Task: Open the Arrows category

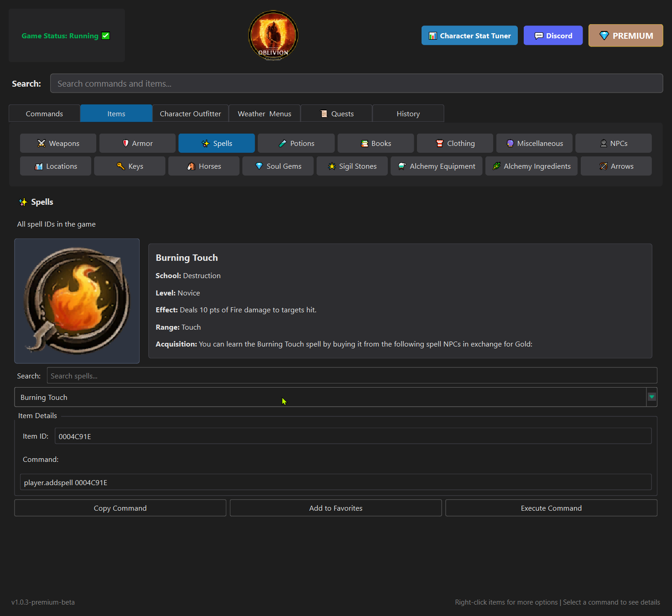Action: tap(616, 166)
